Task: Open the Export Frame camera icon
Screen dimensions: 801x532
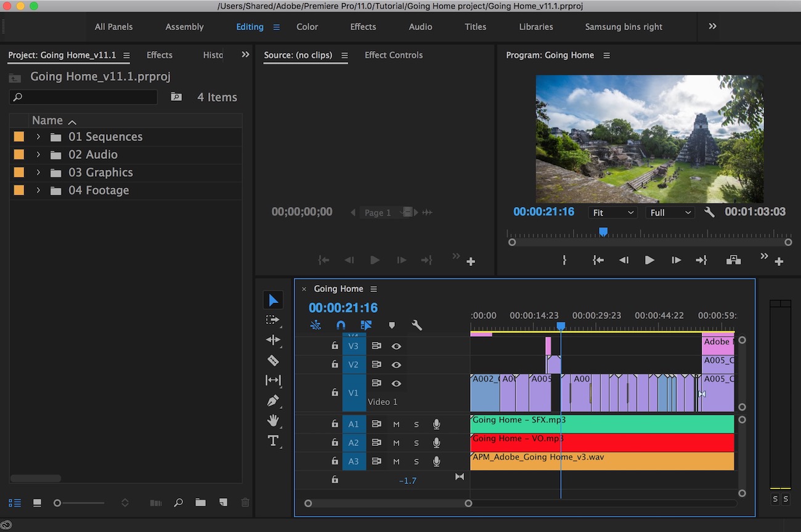Action: click(x=733, y=260)
